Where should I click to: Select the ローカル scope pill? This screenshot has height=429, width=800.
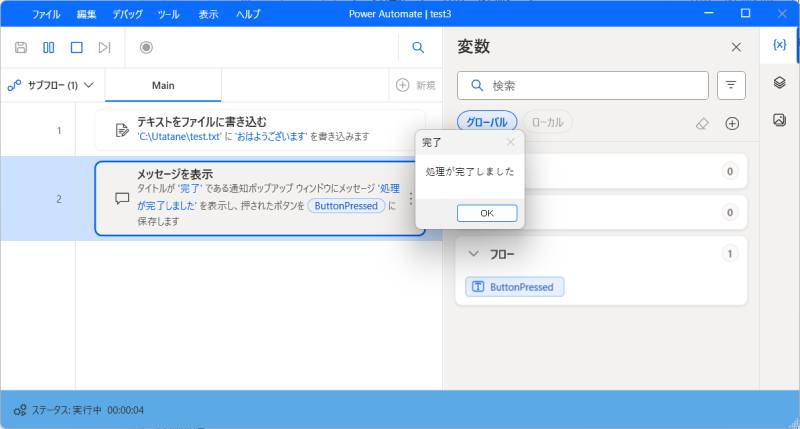547,122
